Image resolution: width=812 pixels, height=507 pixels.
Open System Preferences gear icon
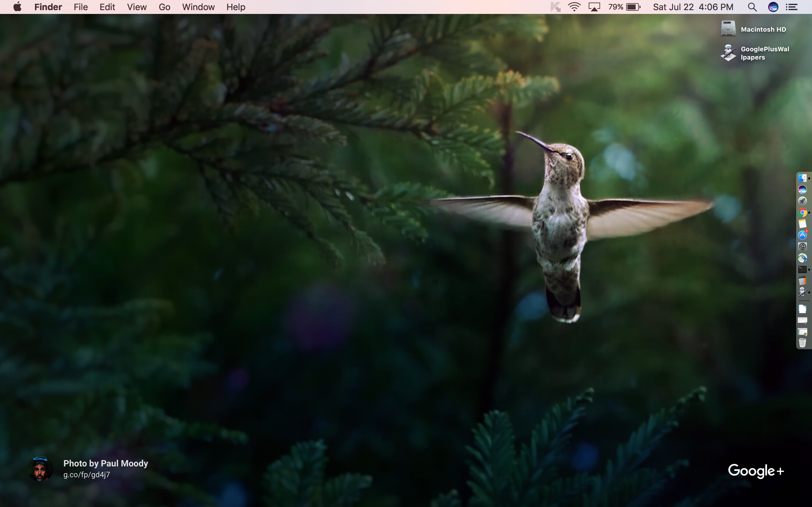tap(802, 247)
